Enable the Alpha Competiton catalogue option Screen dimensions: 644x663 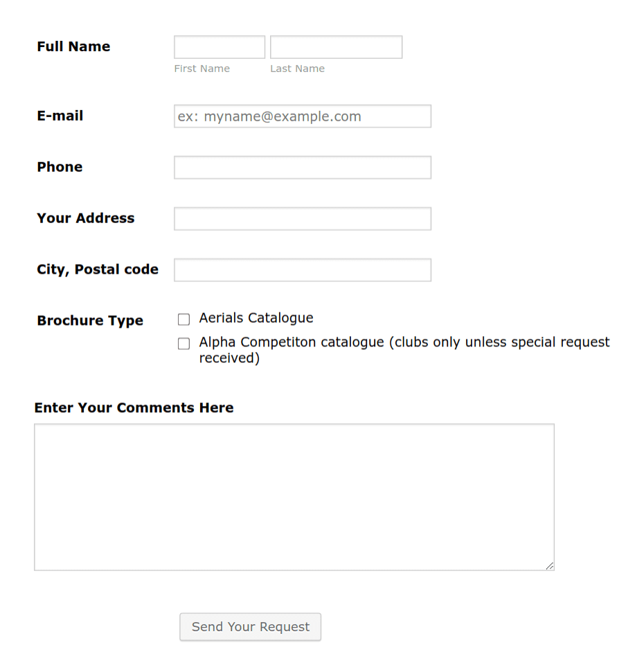tap(184, 343)
